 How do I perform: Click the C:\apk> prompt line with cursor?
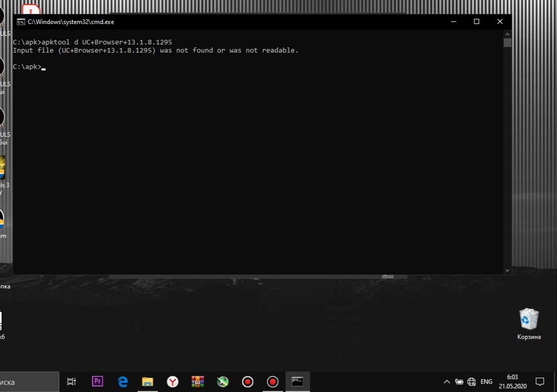pos(29,67)
